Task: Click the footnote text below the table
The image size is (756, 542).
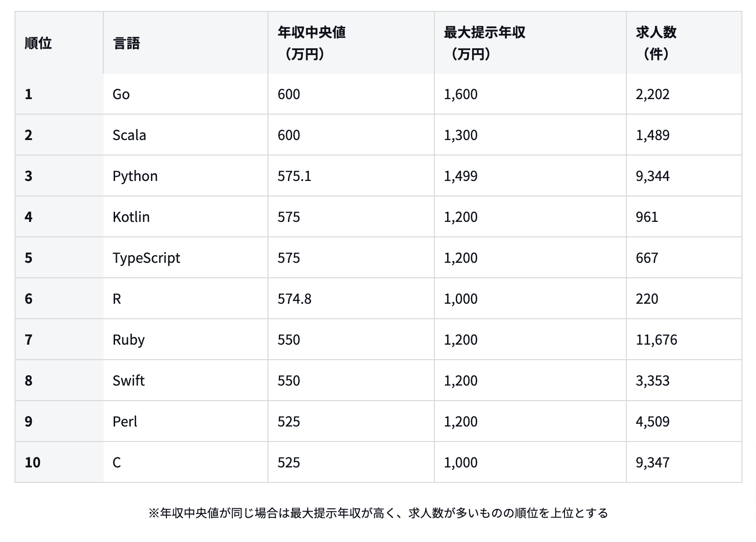Action: click(x=378, y=513)
